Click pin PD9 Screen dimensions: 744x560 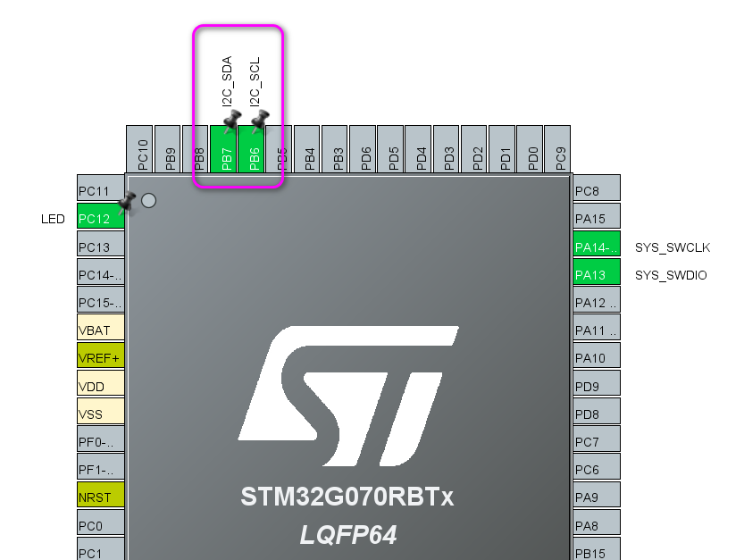[x=597, y=383]
